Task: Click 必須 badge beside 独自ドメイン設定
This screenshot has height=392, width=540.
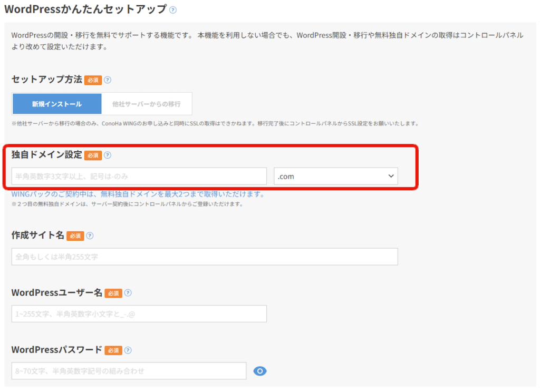Action: 93,155
